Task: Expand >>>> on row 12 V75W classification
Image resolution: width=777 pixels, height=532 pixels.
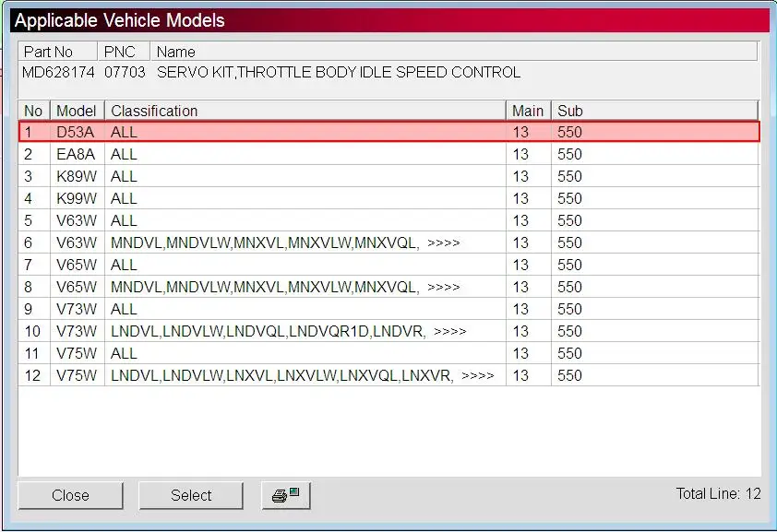Action: 478,375
